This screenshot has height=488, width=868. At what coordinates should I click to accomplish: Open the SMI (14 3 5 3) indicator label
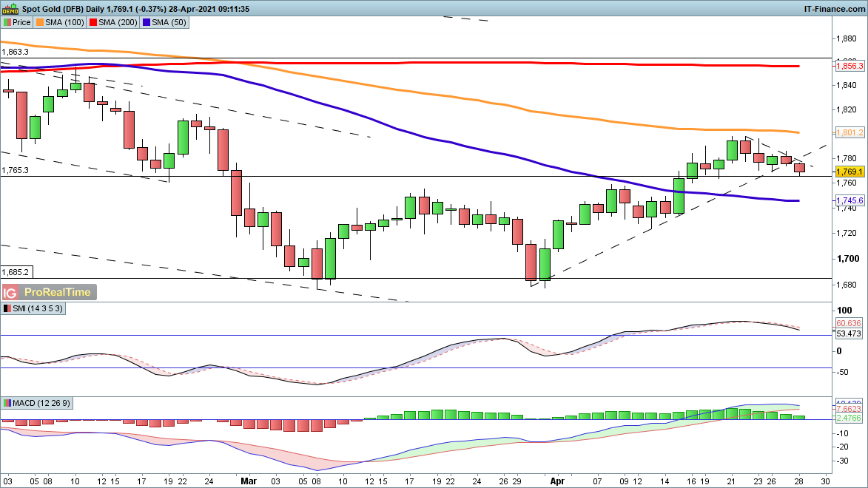pyautogui.click(x=37, y=308)
